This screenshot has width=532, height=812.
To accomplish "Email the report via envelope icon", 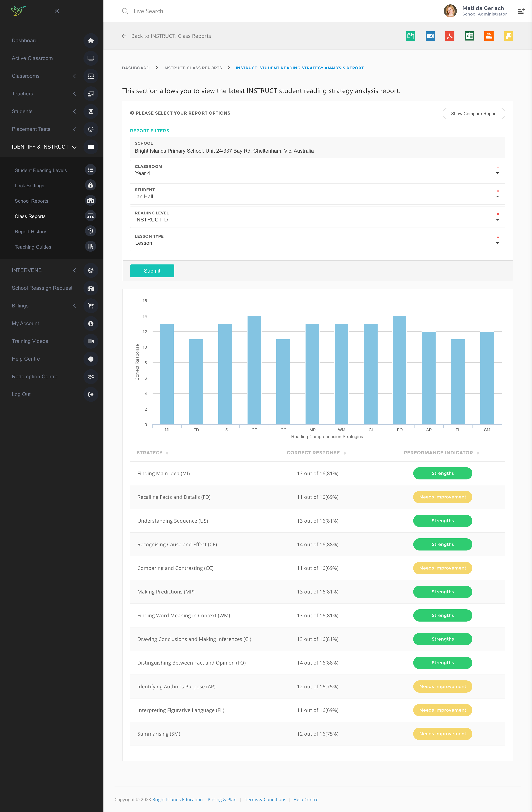I will [430, 36].
